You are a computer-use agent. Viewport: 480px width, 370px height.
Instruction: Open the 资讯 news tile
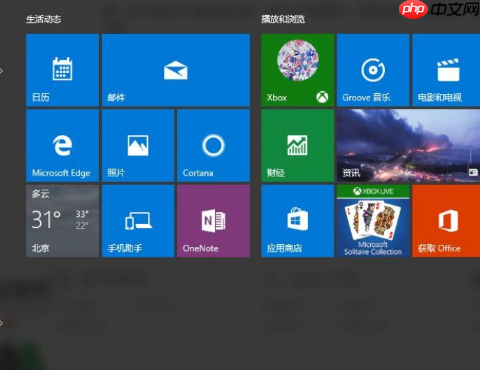point(408,146)
